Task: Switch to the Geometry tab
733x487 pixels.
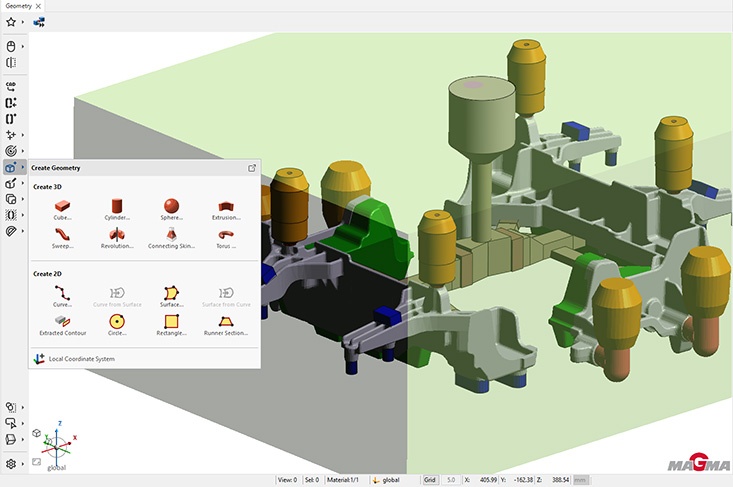Action: point(16,6)
